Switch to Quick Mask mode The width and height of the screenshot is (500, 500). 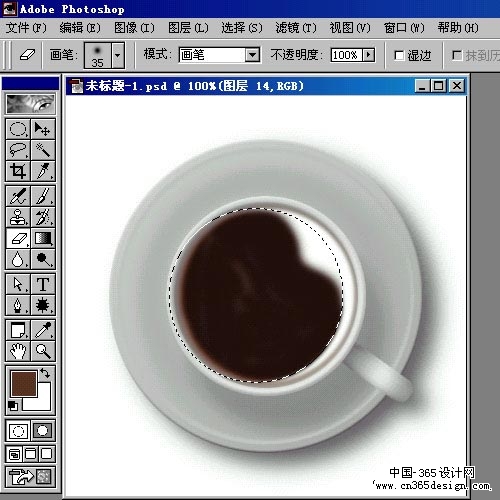pos(43,430)
